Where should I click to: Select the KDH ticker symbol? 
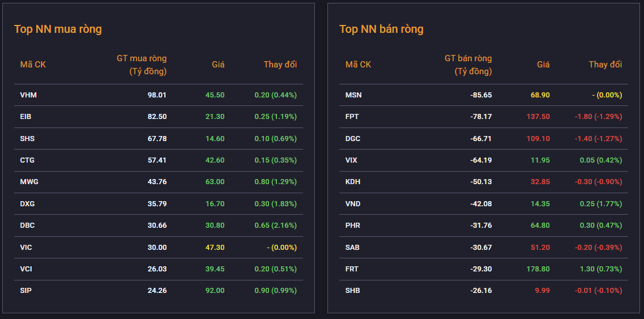[x=353, y=182]
